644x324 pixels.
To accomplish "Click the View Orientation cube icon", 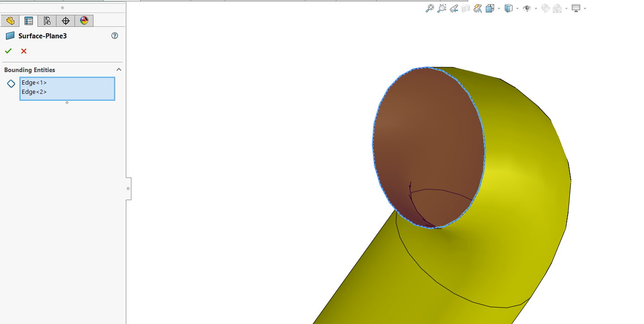I will pyautogui.click(x=490, y=8).
